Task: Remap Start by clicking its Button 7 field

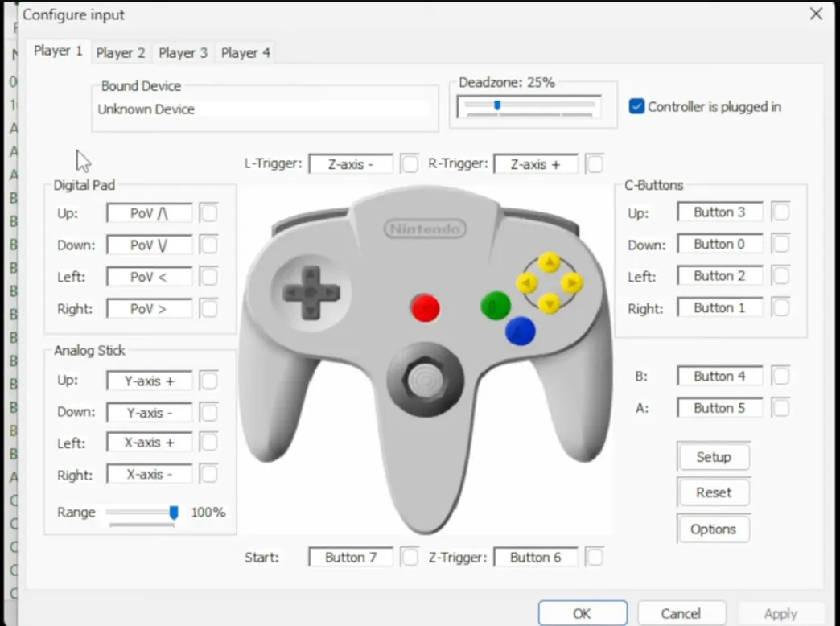Action: pyautogui.click(x=350, y=556)
